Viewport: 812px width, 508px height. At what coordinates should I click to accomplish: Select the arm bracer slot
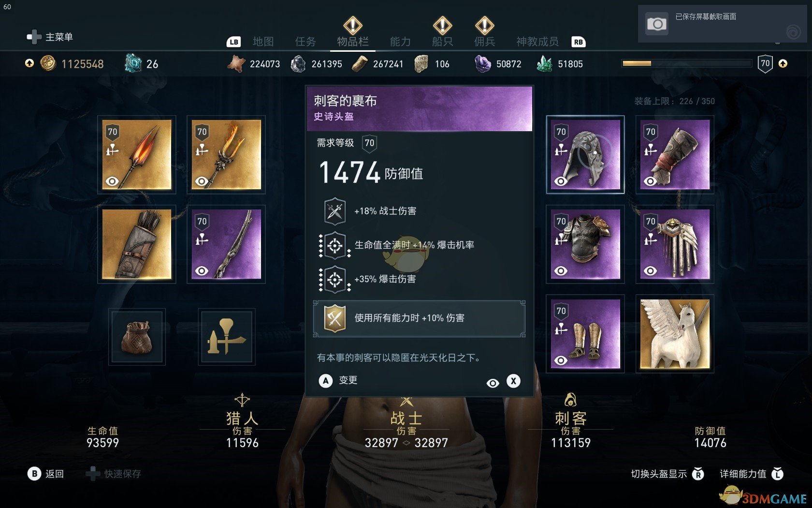[675, 155]
